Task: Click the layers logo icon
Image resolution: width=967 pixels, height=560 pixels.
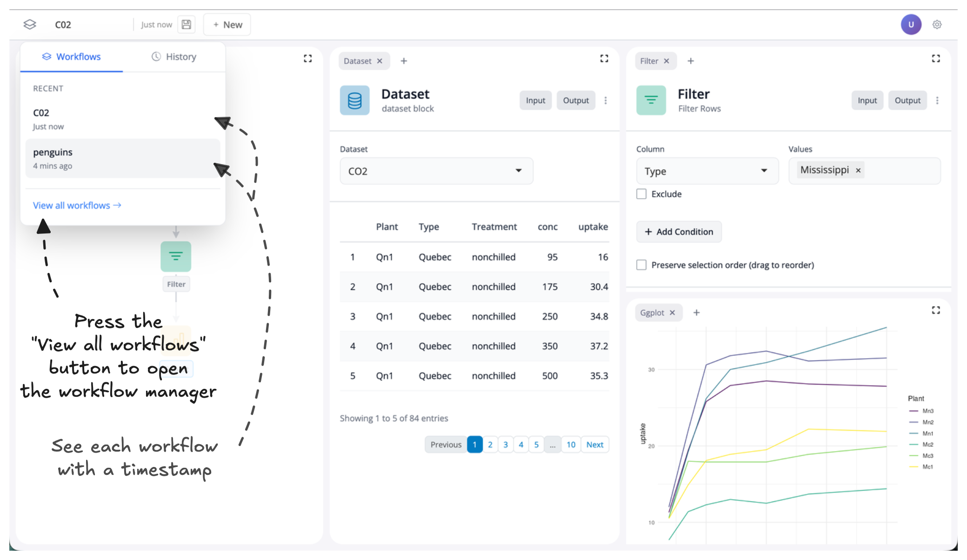Action: pyautogui.click(x=30, y=25)
